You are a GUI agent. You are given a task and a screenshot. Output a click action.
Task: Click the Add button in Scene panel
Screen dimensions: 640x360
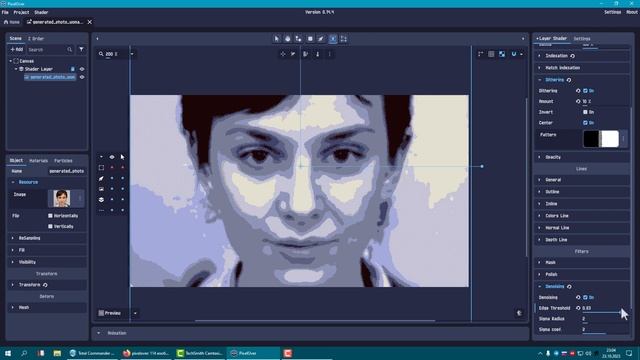[17, 49]
